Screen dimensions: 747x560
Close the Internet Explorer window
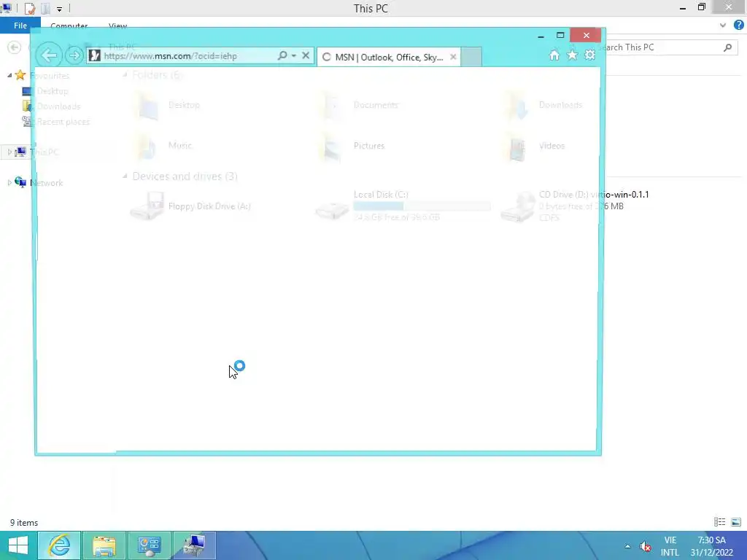click(x=586, y=35)
